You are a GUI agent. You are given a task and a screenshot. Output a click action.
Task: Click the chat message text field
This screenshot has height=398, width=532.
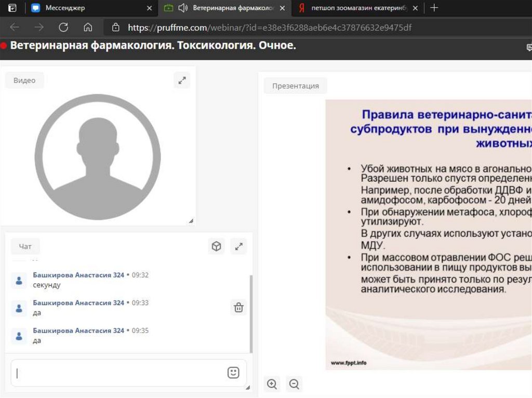tap(119, 373)
